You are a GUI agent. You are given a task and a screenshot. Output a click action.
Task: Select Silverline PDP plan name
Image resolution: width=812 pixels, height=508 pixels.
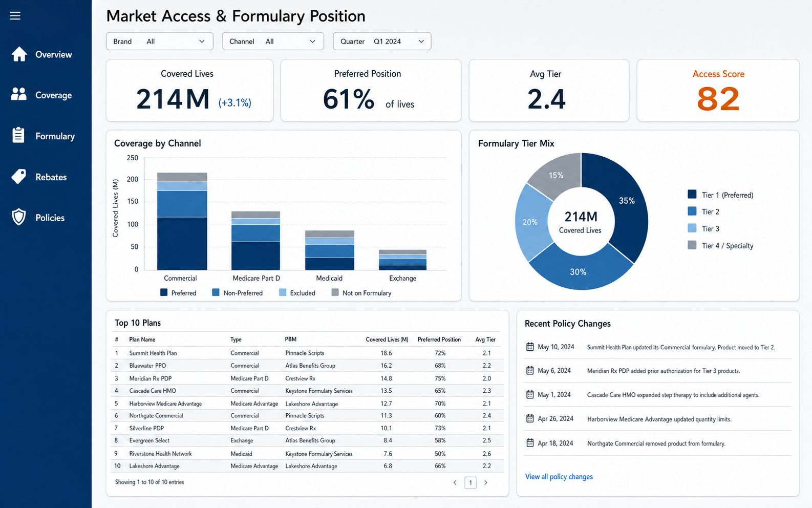point(146,428)
